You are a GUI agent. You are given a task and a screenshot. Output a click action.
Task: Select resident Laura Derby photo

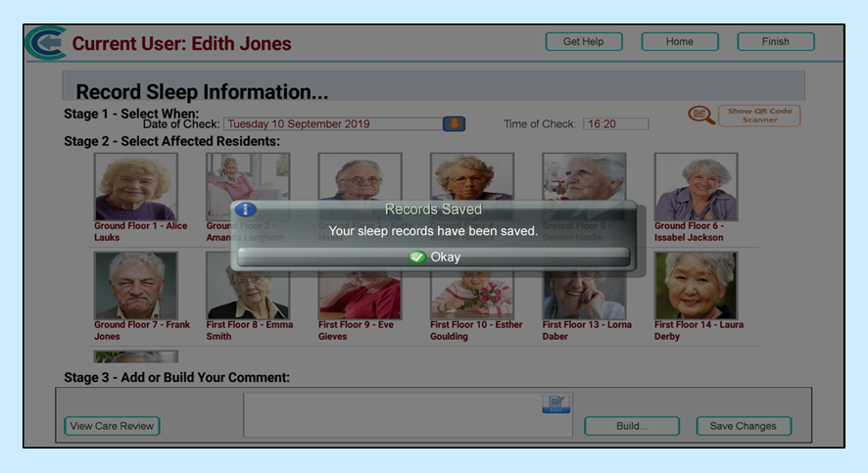click(x=696, y=285)
